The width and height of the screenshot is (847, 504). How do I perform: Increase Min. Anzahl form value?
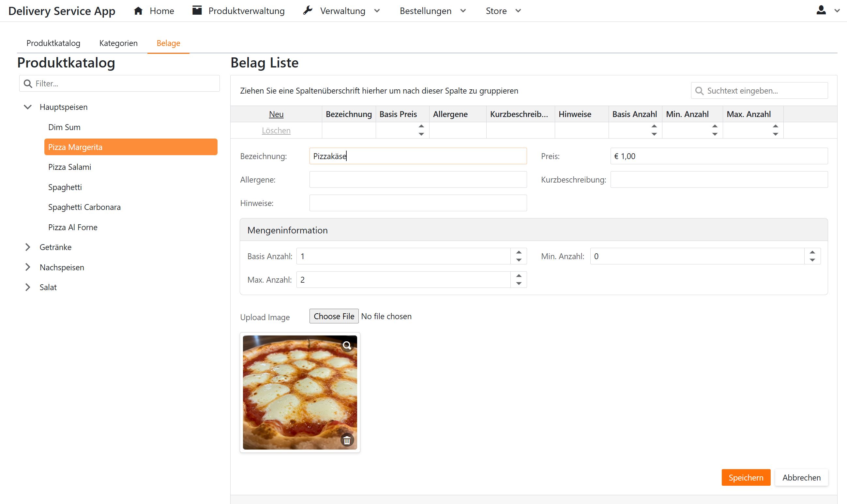coord(812,252)
